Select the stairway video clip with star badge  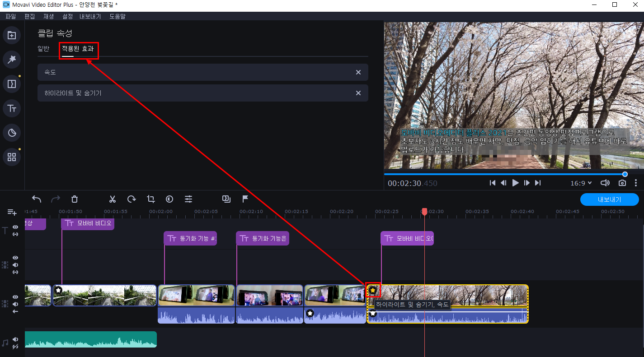tap(105, 295)
